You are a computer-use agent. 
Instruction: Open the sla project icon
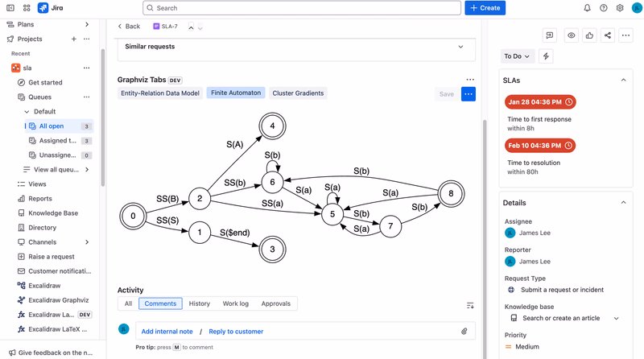(15, 68)
